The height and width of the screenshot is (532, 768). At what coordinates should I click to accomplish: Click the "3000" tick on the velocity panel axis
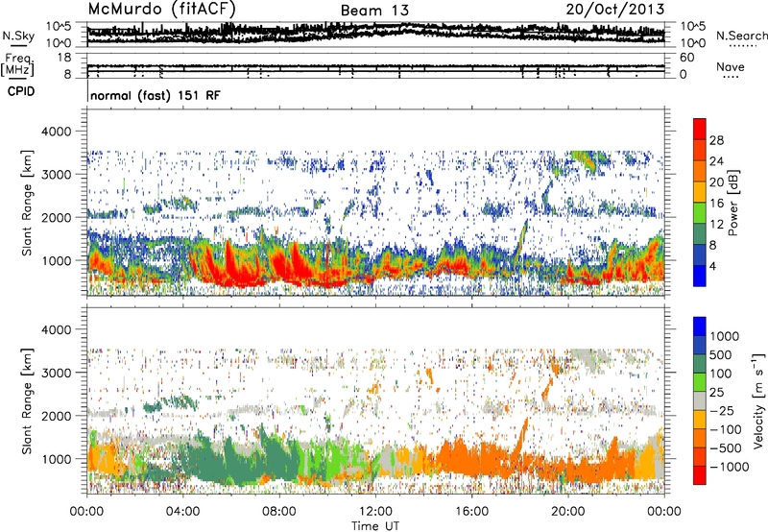(58, 373)
